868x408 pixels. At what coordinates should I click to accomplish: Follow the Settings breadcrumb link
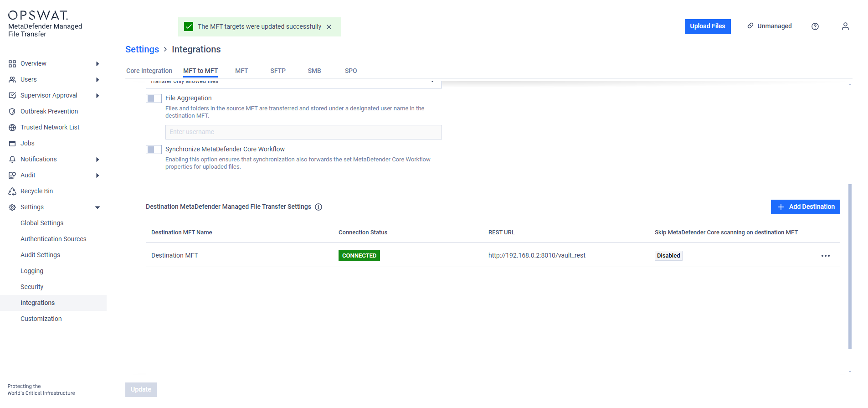(142, 49)
